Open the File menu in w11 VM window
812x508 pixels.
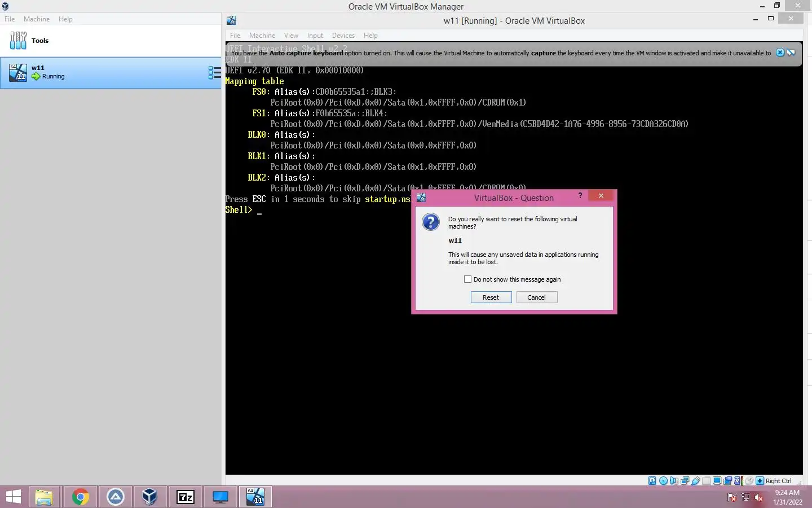point(235,35)
